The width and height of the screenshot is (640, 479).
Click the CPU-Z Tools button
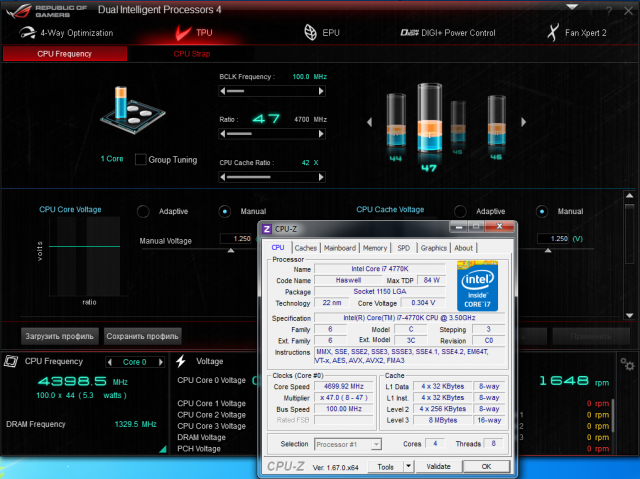pyautogui.click(x=385, y=467)
